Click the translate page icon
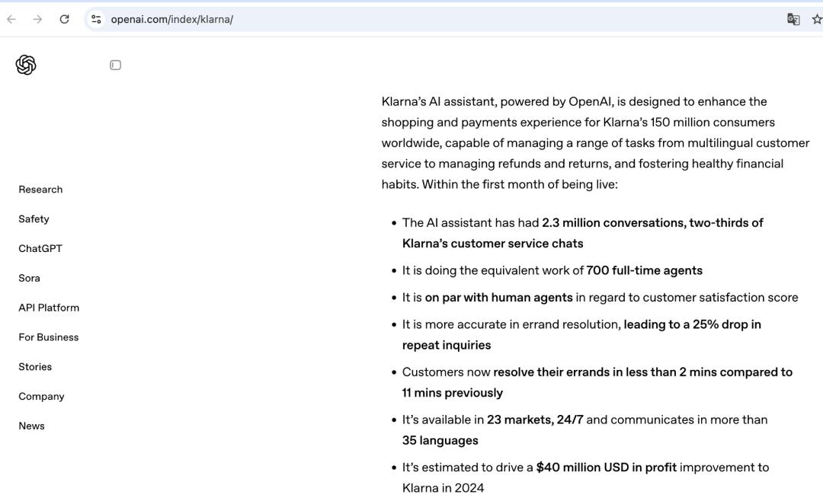This screenshot has height=504, width=823. coord(793,19)
